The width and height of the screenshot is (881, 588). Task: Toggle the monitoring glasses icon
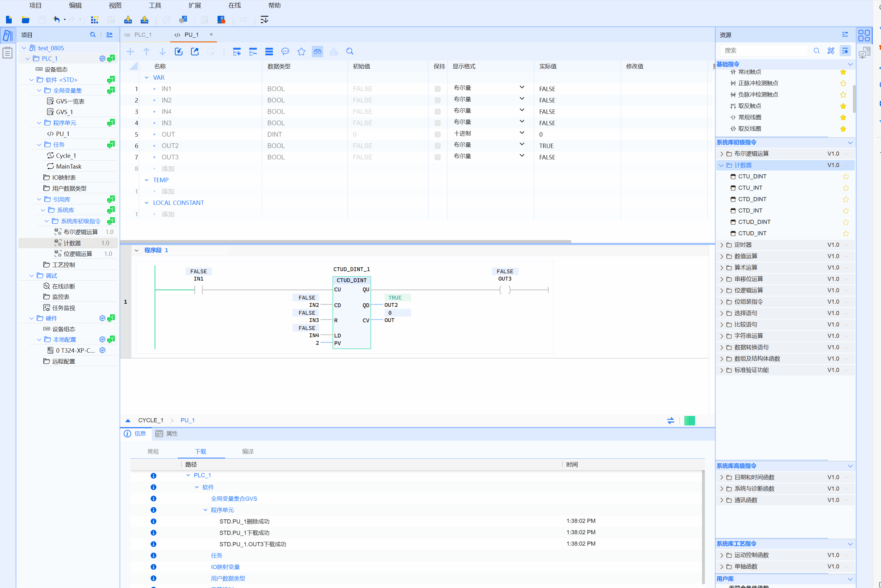coord(317,51)
